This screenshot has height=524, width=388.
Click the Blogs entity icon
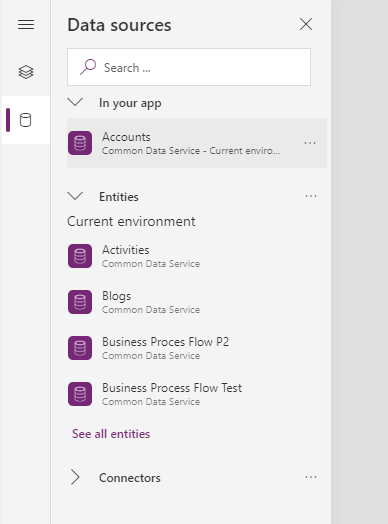(x=80, y=302)
